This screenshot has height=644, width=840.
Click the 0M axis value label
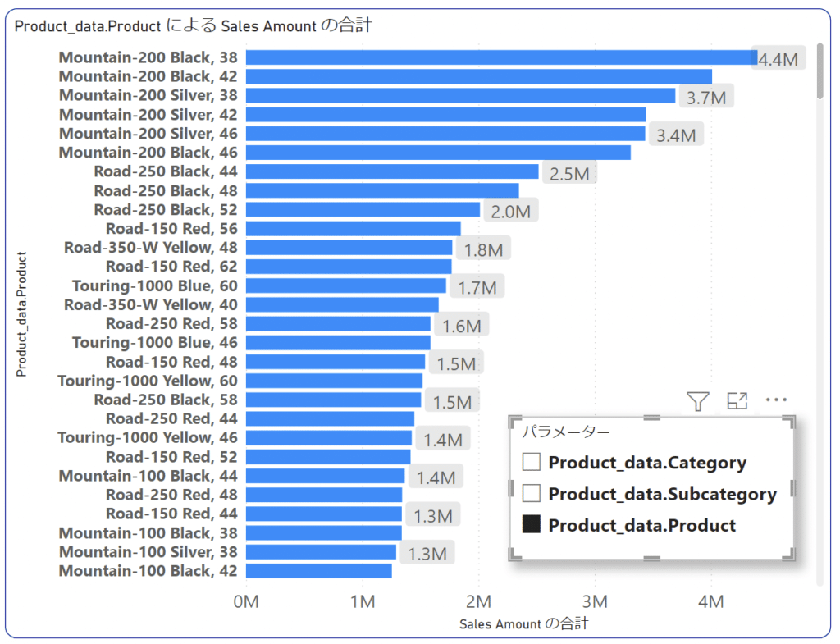point(244,601)
